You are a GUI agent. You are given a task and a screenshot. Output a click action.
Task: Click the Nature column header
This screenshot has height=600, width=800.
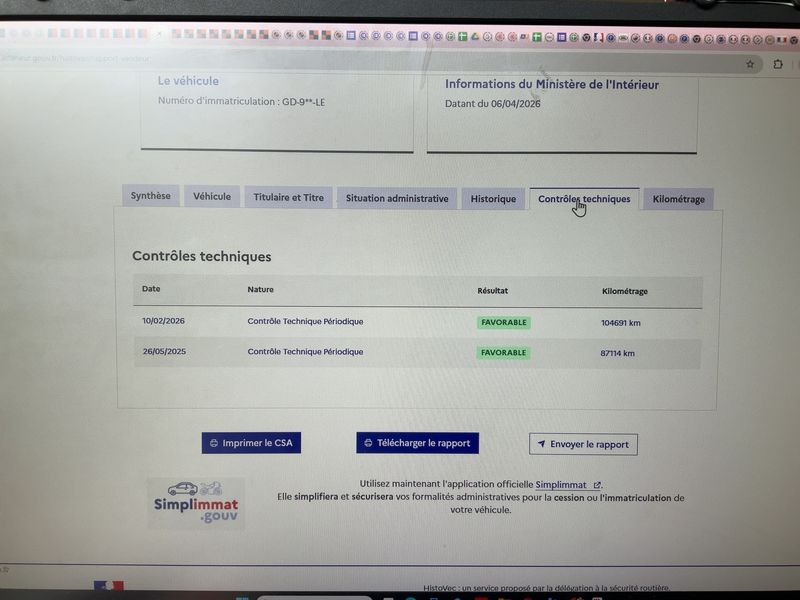click(260, 289)
